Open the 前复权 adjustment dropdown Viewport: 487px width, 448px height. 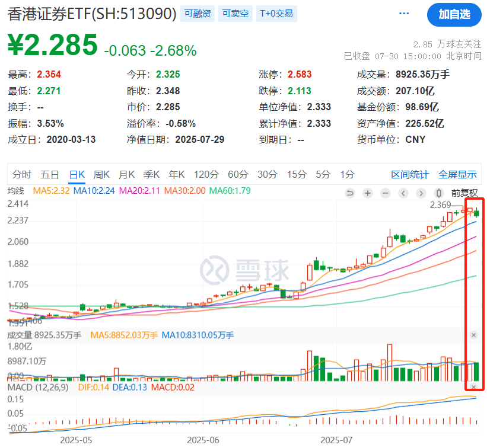click(x=464, y=193)
